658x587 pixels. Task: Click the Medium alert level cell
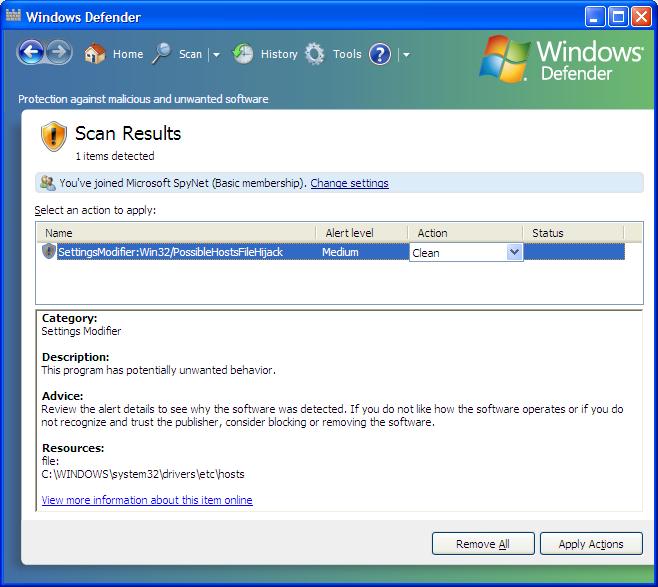coord(340,252)
